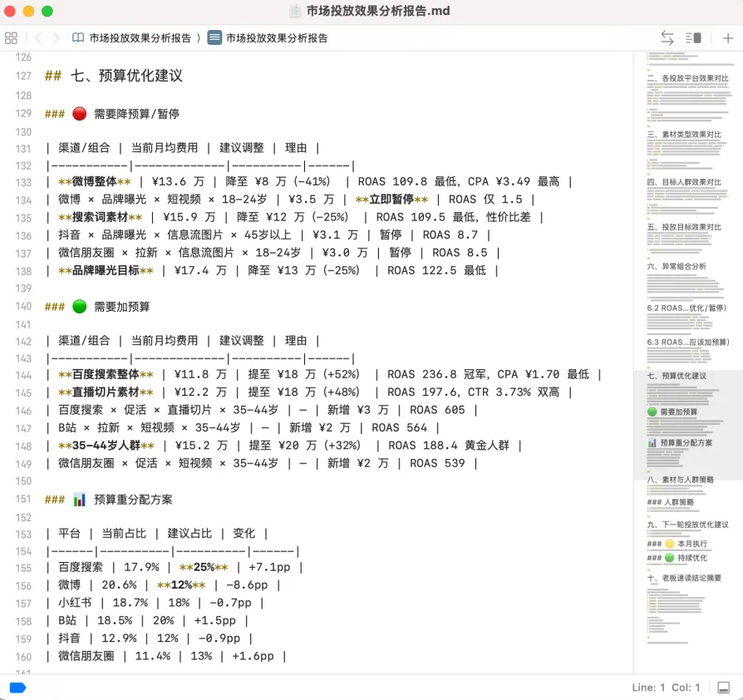Viewport: 743px width, 700px height.
Task: Jump to 六、异常组合分析 in outline
Action: [x=677, y=266]
